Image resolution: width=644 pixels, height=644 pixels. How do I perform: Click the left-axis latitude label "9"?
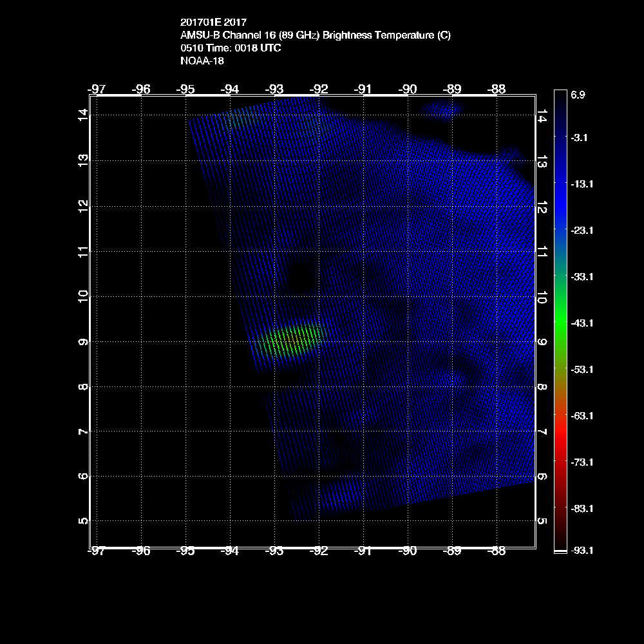click(x=83, y=342)
